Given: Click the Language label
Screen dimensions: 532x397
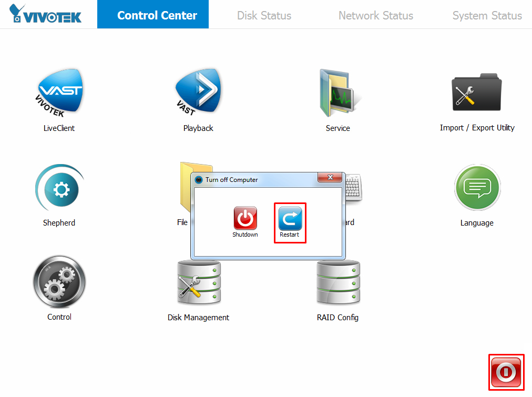Looking at the screenshot, I should pyautogui.click(x=477, y=223).
